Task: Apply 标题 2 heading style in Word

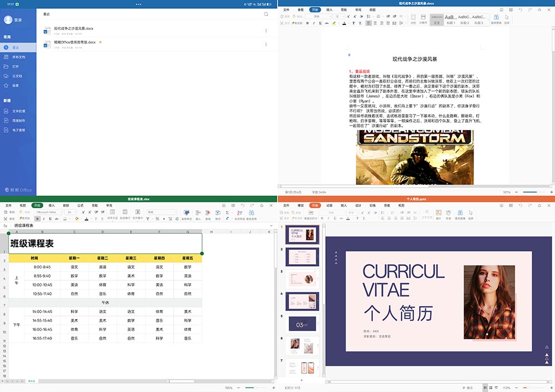Action: click(465, 19)
